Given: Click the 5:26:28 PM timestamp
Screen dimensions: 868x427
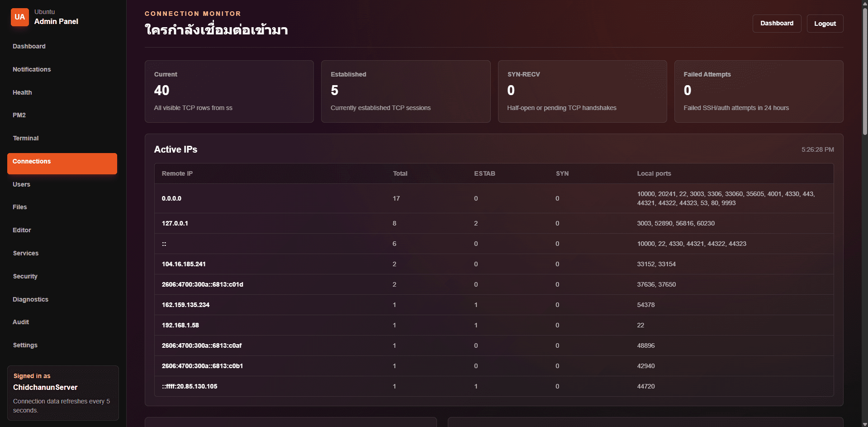Looking at the screenshot, I should (817, 149).
